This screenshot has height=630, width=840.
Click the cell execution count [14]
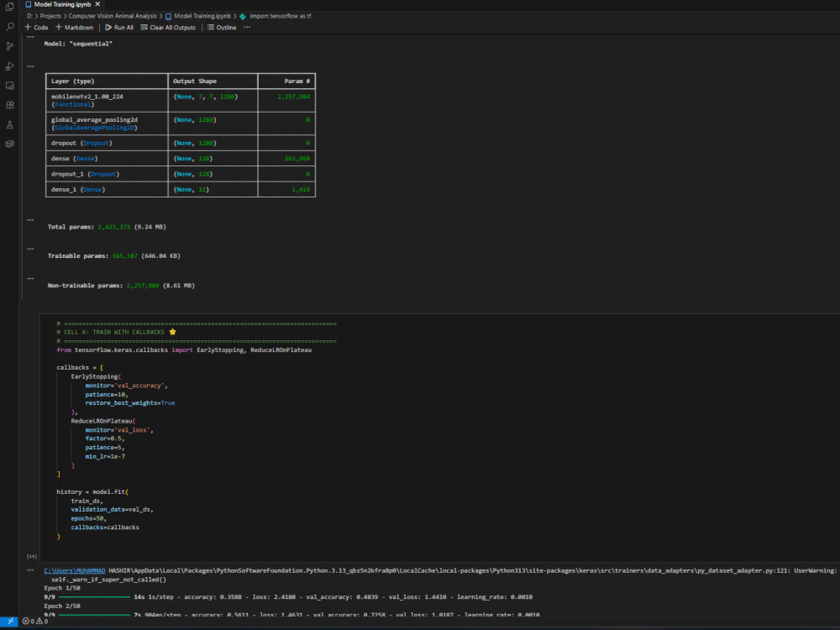(32, 556)
